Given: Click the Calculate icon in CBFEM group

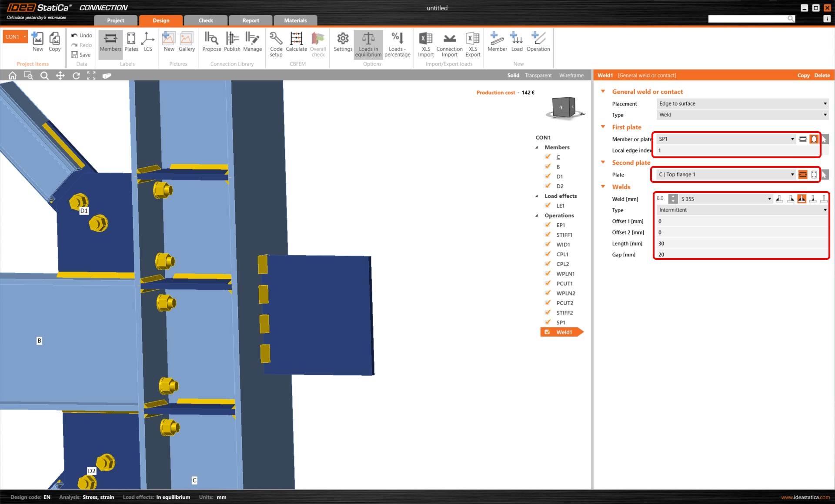Looking at the screenshot, I should pyautogui.click(x=296, y=43).
